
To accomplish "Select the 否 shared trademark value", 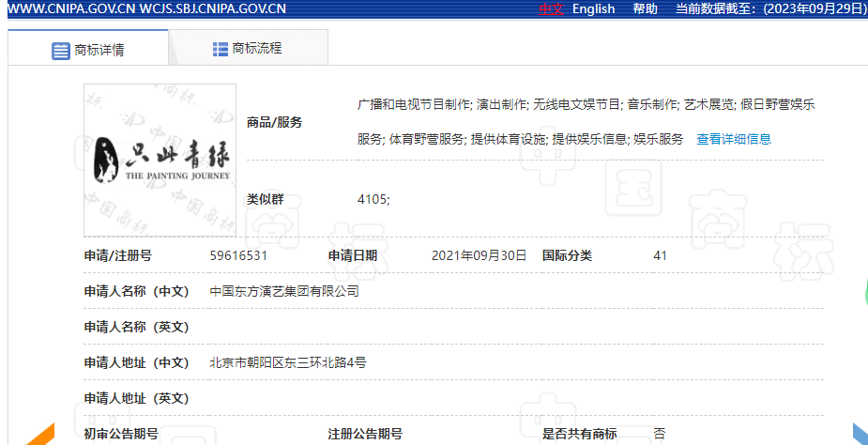I will [x=660, y=434].
